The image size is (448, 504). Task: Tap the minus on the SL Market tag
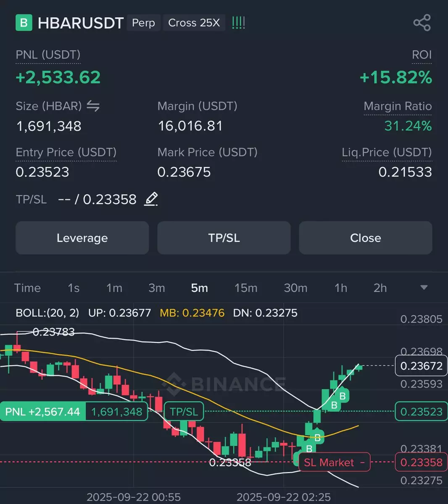pos(362,463)
